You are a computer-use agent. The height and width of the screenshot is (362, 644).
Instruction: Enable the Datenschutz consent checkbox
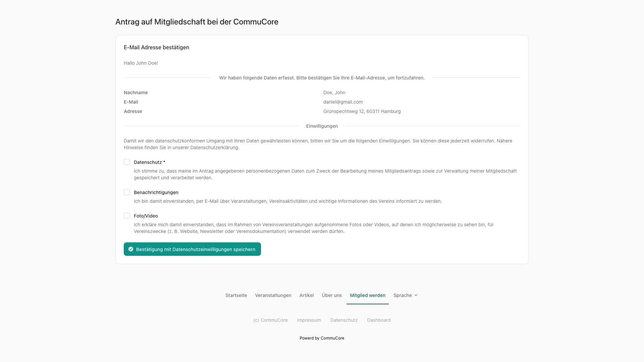tap(127, 162)
